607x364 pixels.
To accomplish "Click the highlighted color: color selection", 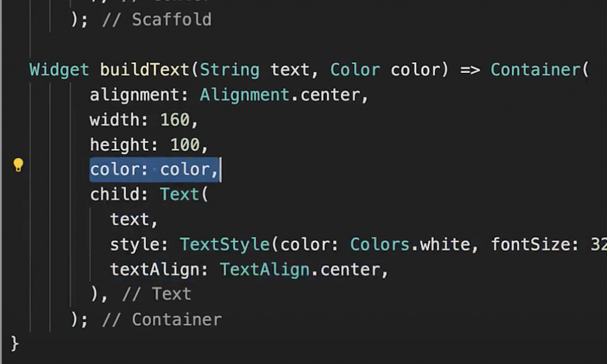I will pos(155,170).
